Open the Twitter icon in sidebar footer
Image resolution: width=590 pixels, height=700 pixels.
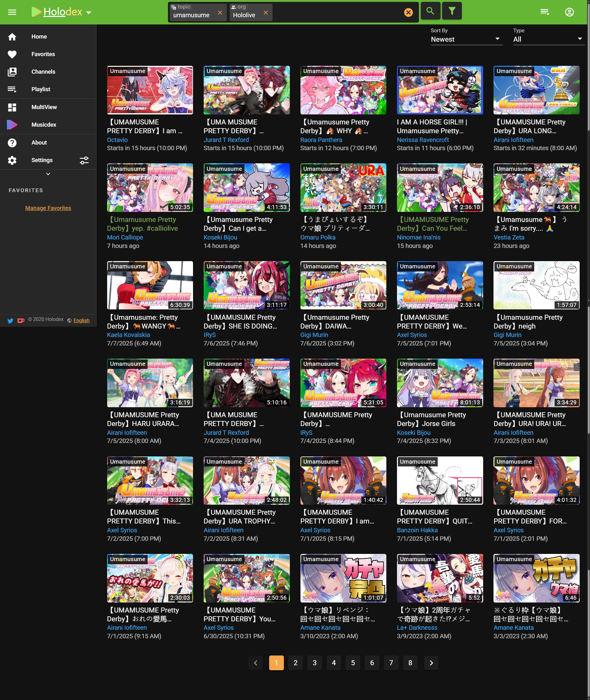click(10, 321)
